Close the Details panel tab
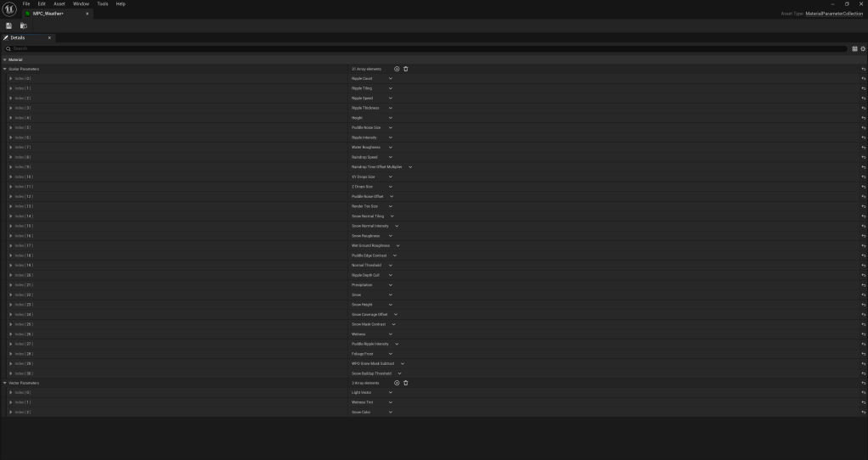Viewport: 868px width, 460px height. [49, 37]
